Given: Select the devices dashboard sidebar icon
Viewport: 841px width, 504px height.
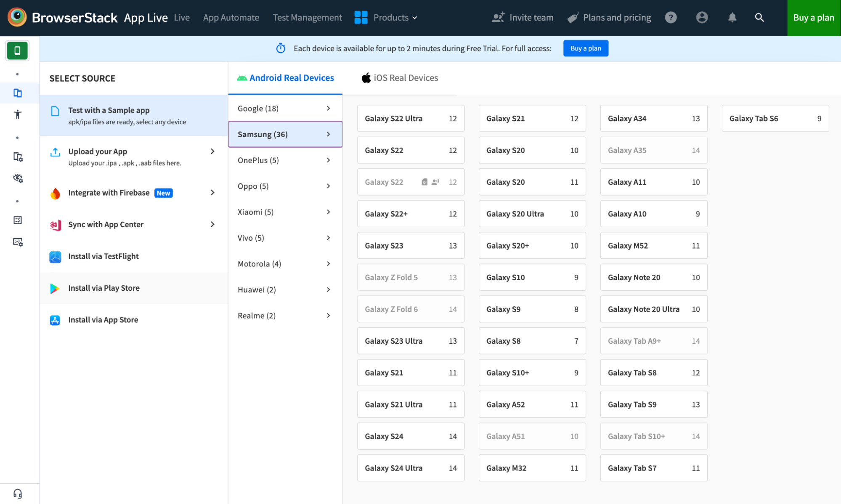Looking at the screenshot, I should [18, 93].
